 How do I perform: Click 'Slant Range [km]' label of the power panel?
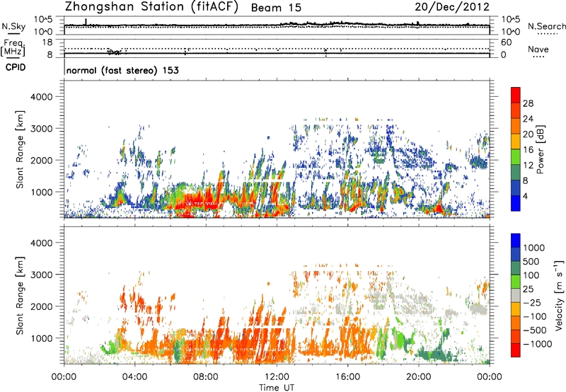click(x=20, y=149)
